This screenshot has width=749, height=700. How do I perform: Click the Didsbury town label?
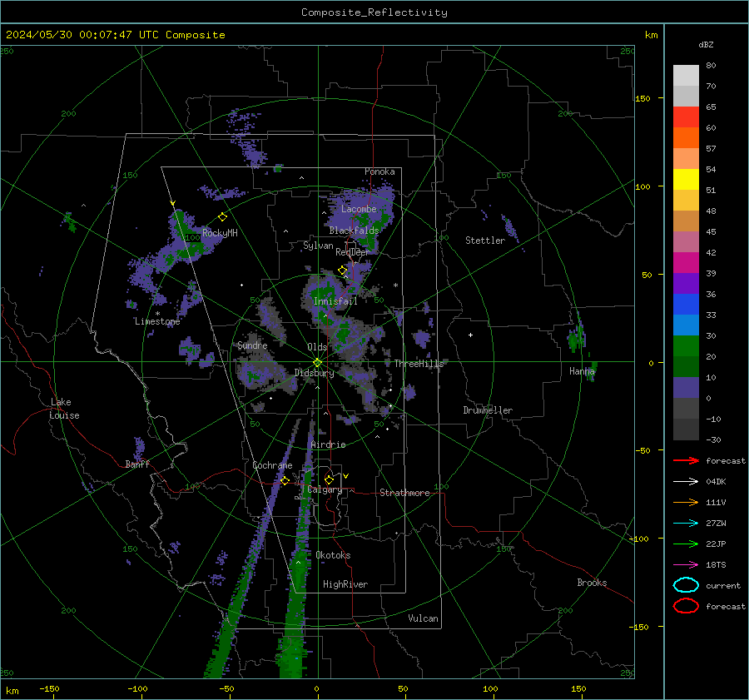315,373
